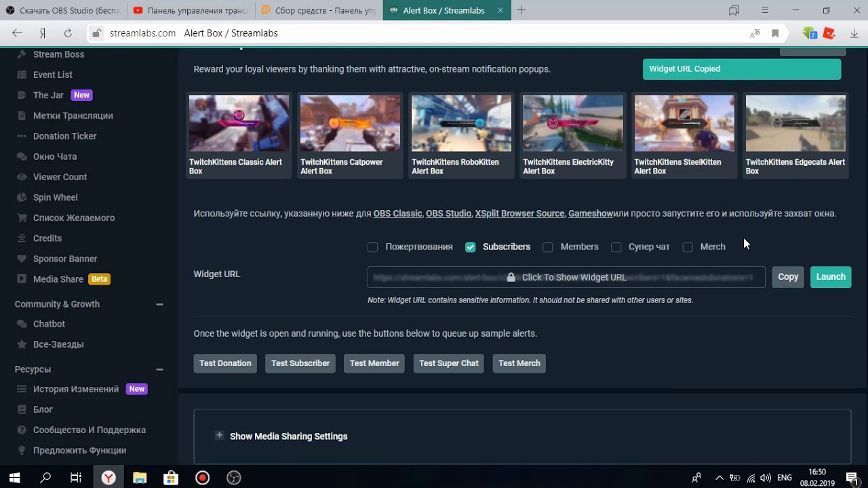Open Метки Трансляции in the sidebar
The image size is (868, 488).
coord(73,116)
